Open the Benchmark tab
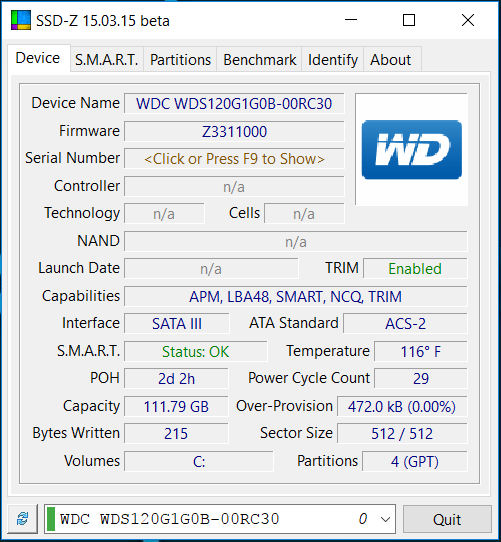Viewport: 501px width, 542px height. pyautogui.click(x=260, y=60)
